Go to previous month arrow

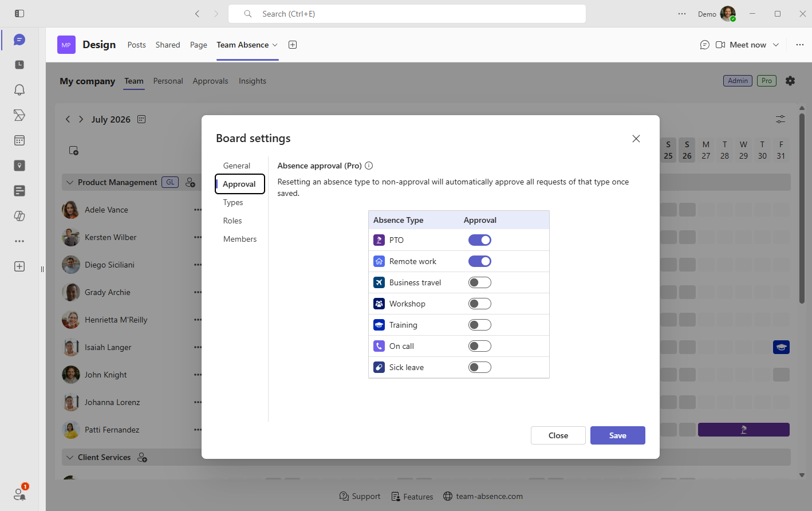[68, 119]
